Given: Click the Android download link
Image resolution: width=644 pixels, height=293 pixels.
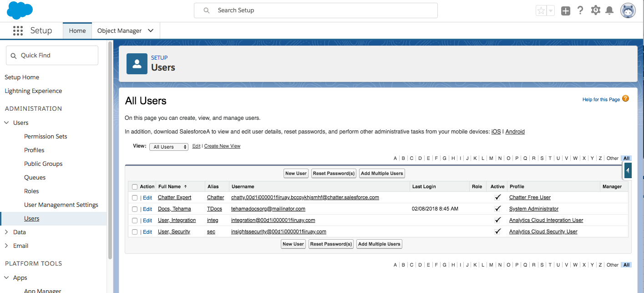Looking at the screenshot, I should [515, 132].
